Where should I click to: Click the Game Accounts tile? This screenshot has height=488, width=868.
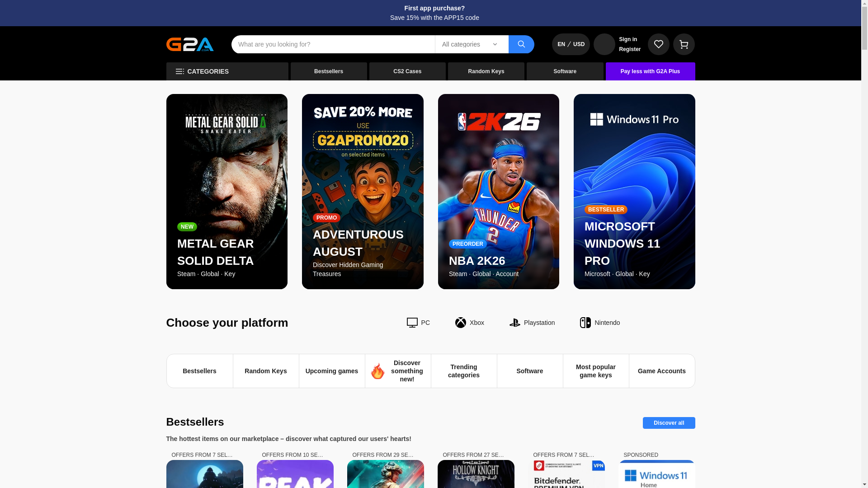tap(662, 371)
